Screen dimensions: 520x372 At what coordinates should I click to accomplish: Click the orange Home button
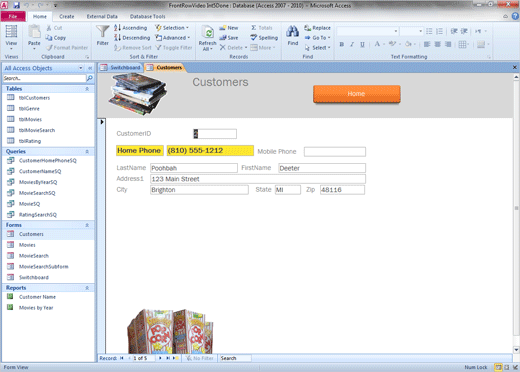coord(356,94)
